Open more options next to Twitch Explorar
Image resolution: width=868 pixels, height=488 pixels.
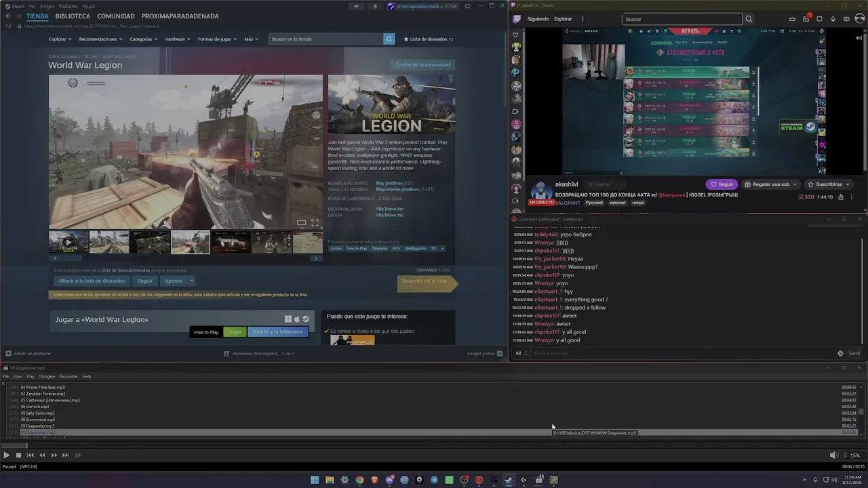[x=583, y=19]
